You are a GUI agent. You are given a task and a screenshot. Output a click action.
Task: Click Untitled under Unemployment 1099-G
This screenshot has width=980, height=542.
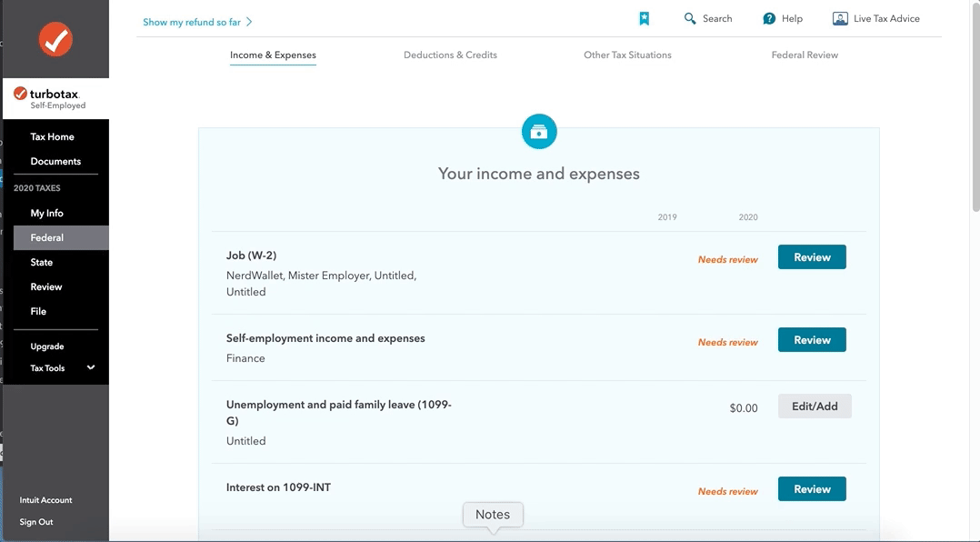(x=245, y=441)
